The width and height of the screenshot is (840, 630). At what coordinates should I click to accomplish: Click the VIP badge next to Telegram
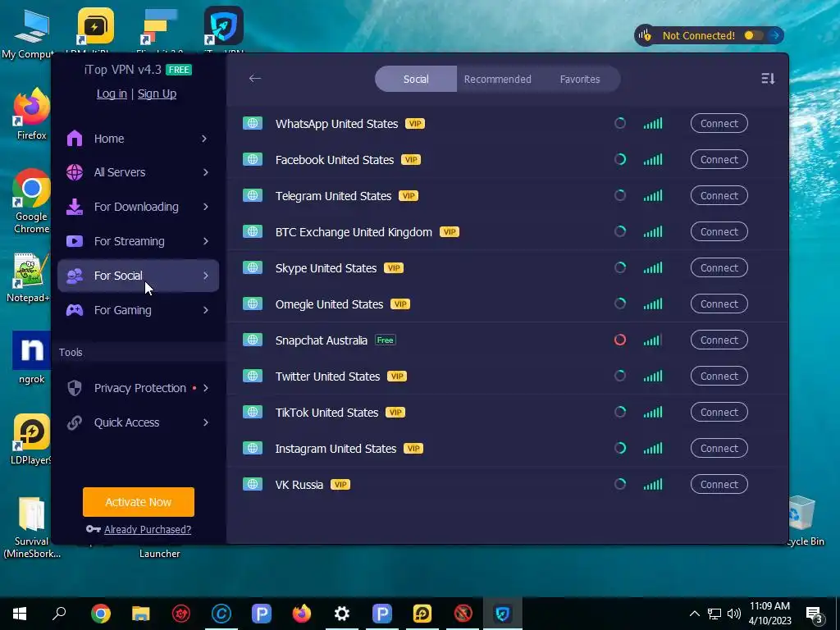point(409,195)
